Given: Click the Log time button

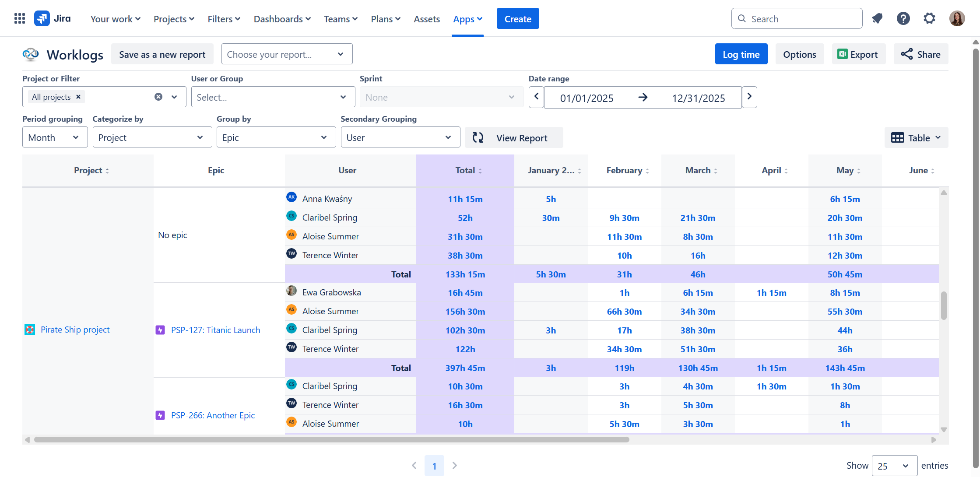Looking at the screenshot, I should point(741,54).
